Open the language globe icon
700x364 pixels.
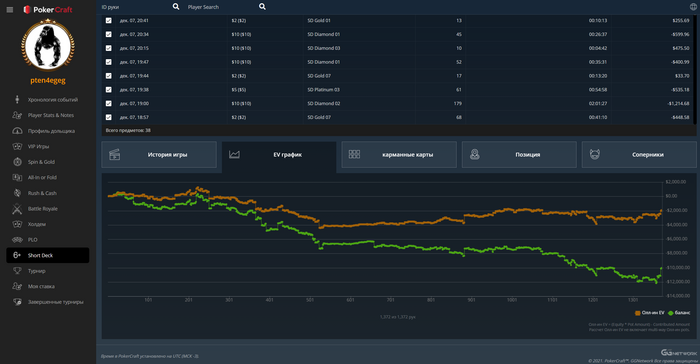tap(693, 6)
